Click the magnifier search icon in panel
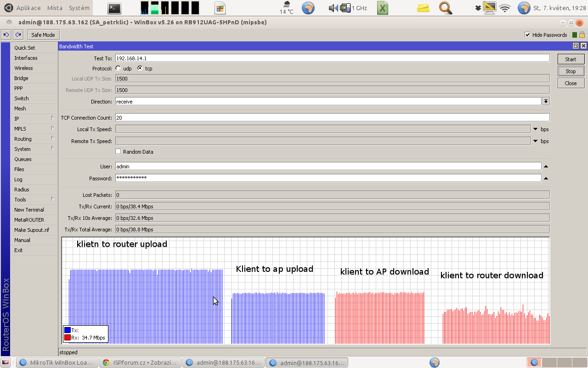The width and height of the screenshot is (588, 368). coord(446,8)
